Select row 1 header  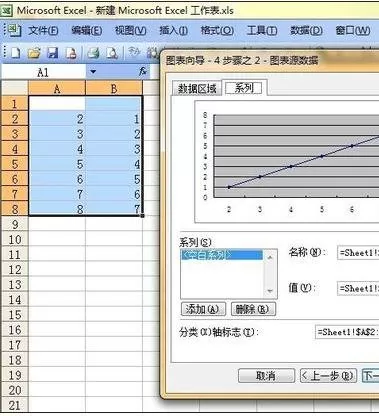coord(15,104)
